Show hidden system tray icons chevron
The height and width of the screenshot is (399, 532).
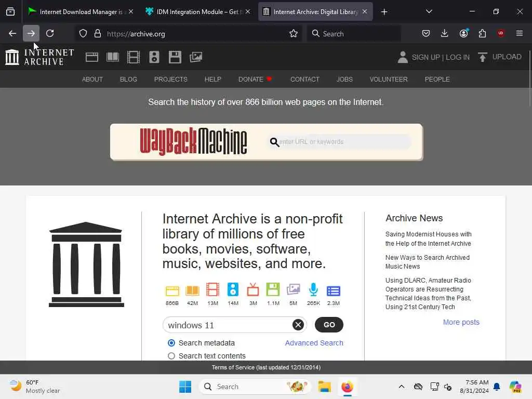pos(402,387)
